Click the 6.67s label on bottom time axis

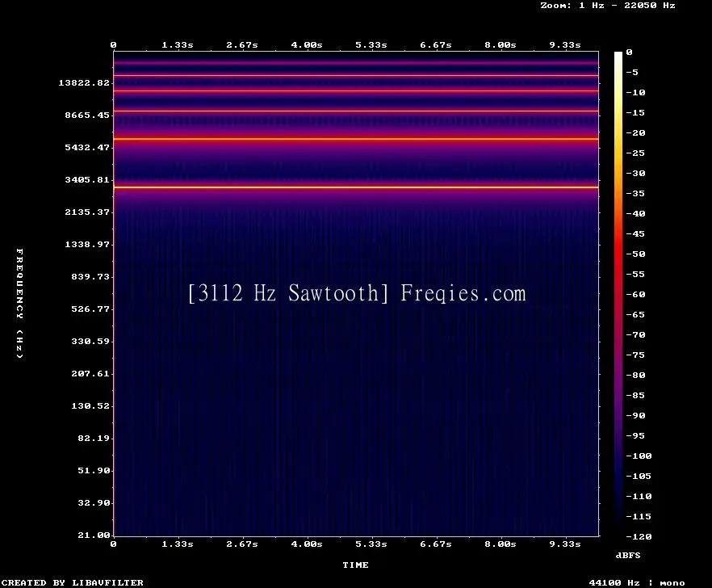(435, 544)
